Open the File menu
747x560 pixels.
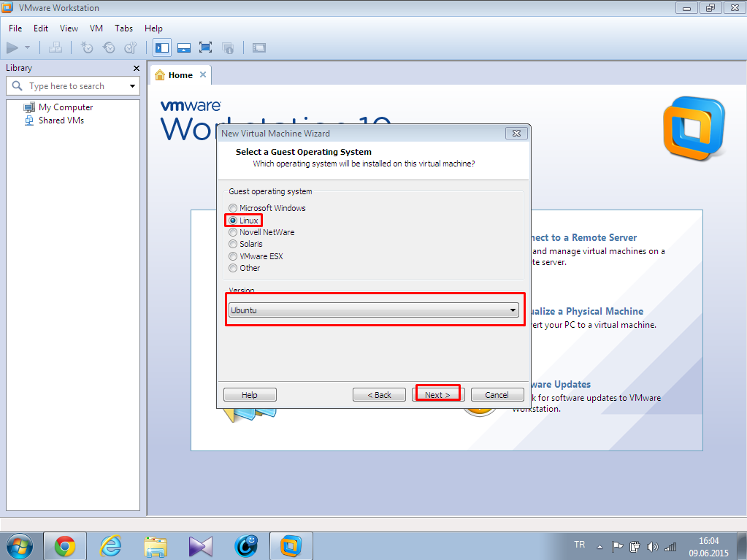click(15, 28)
